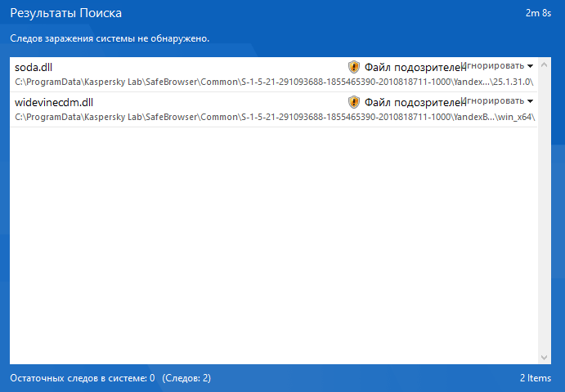Click the Результаты Поиска heading
The width and height of the screenshot is (565, 392).
[x=66, y=13]
